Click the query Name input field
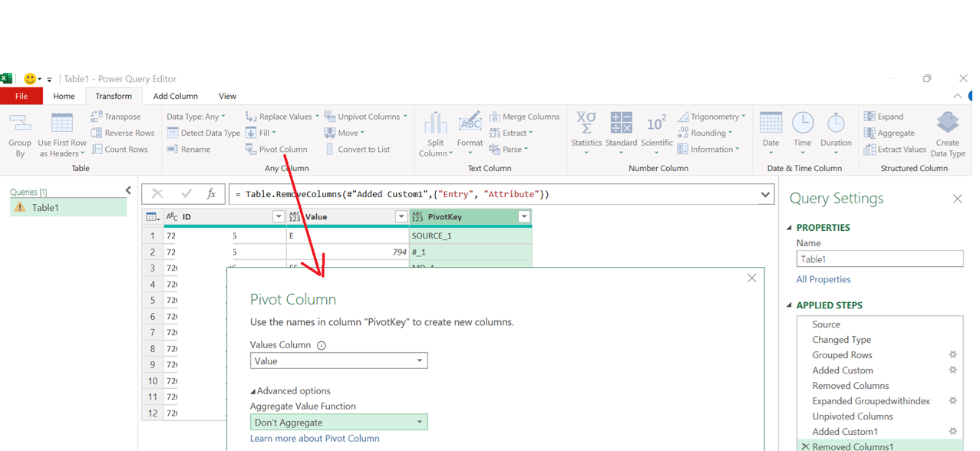The width and height of the screenshot is (980, 451). pos(879,259)
